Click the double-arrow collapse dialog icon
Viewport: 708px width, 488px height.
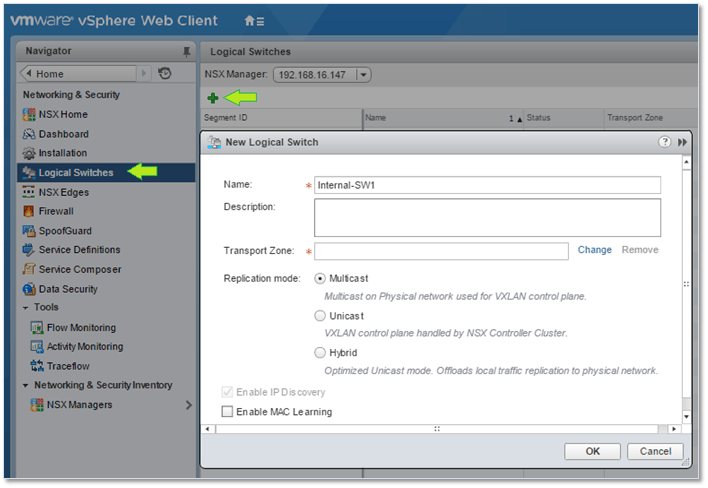(682, 142)
